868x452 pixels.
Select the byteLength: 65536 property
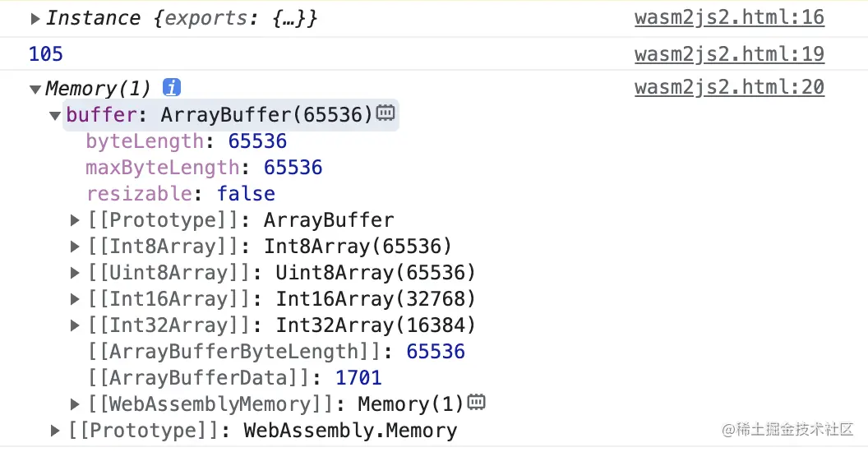pos(186,141)
